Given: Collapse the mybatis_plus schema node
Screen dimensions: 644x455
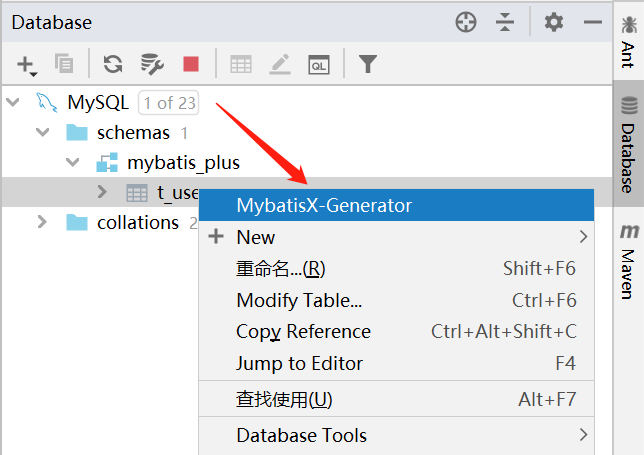Looking at the screenshot, I should coord(73,162).
